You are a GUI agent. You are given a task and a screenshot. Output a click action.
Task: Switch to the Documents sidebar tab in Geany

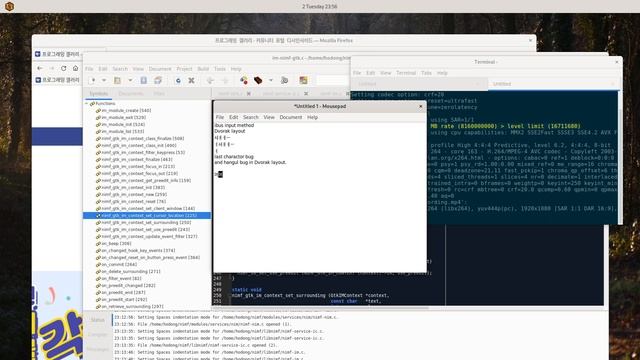pos(131,93)
